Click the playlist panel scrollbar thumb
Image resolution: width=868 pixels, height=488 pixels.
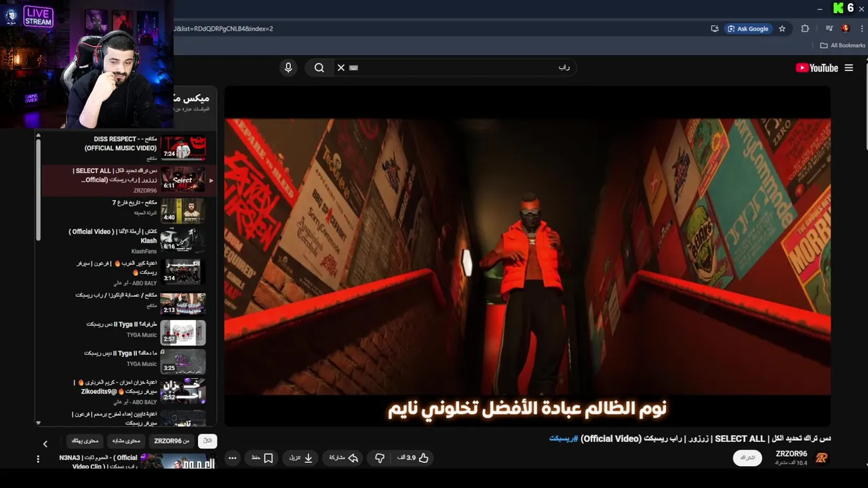[38, 188]
